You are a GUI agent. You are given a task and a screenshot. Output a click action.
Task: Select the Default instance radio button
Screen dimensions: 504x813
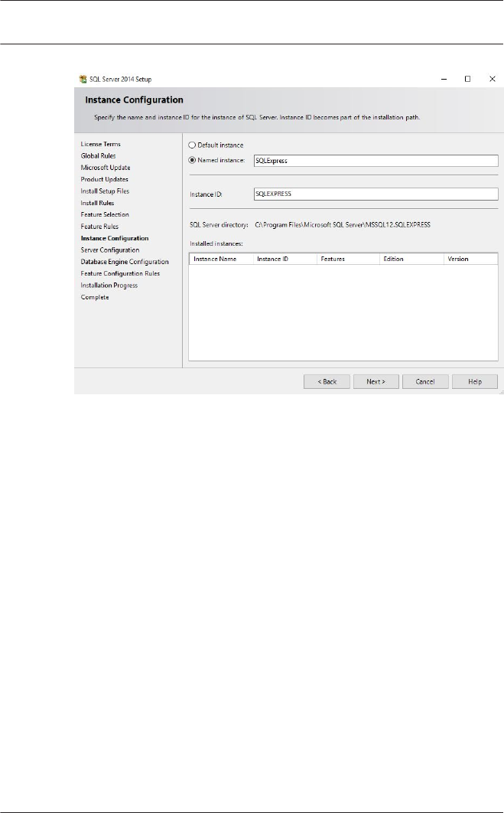pos(192,145)
